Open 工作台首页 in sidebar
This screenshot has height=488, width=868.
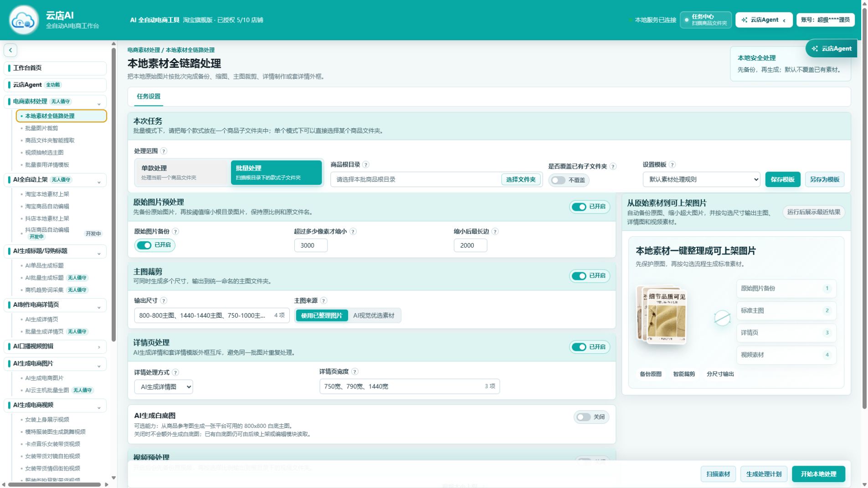[x=55, y=68]
